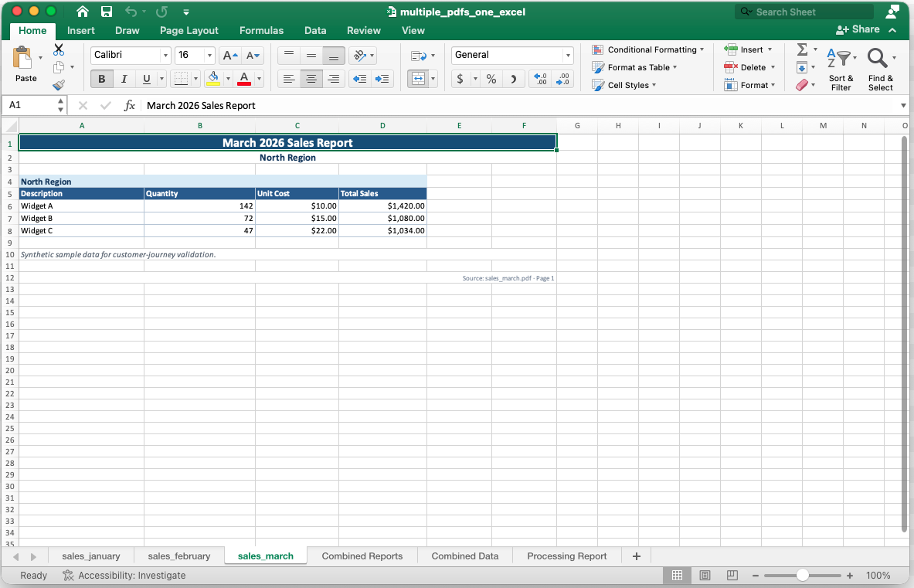The width and height of the screenshot is (914, 588).
Task: Decrease decimal places
Action: pos(562,79)
